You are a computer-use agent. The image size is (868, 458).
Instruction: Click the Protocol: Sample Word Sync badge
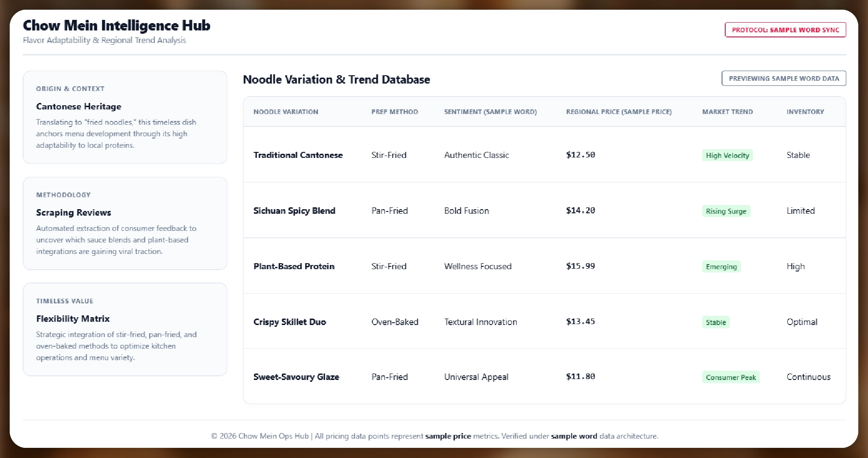(x=785, y=30)
